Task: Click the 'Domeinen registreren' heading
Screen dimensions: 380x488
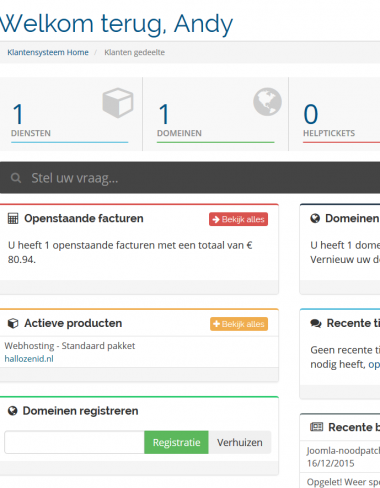Action: point(80,411)
